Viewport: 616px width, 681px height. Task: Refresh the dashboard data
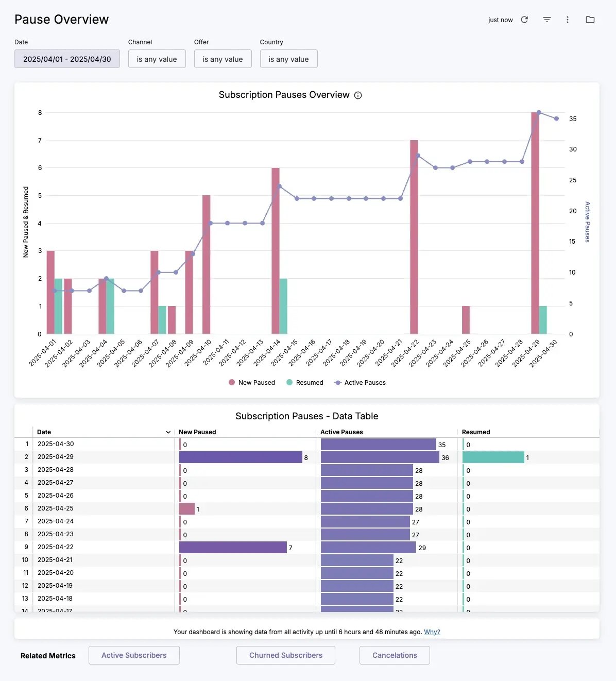point(524,20)
